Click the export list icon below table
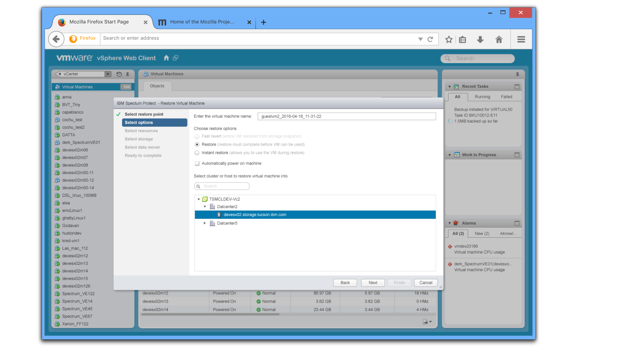 coord(425,322)
